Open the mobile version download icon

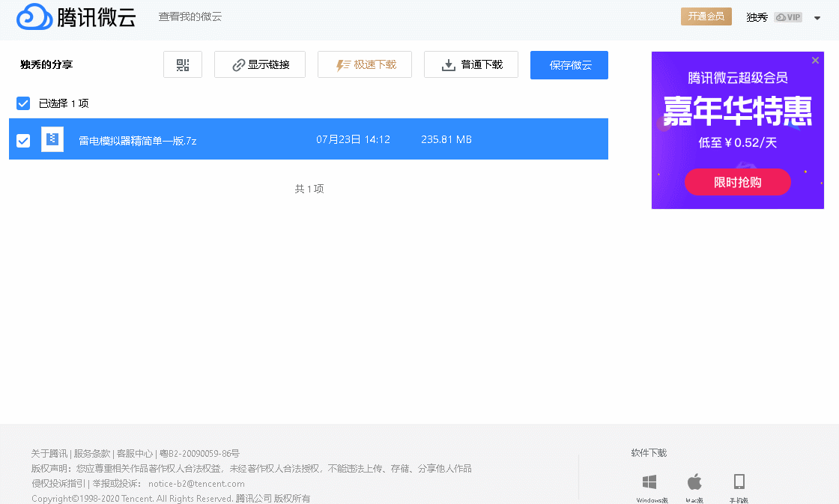[739, 482]
